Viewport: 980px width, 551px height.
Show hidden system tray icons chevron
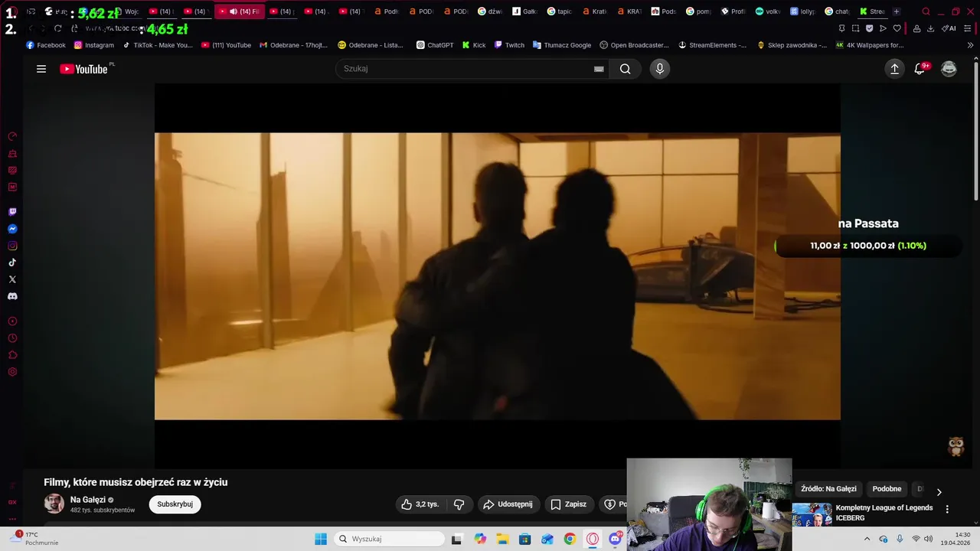point(867,539)
